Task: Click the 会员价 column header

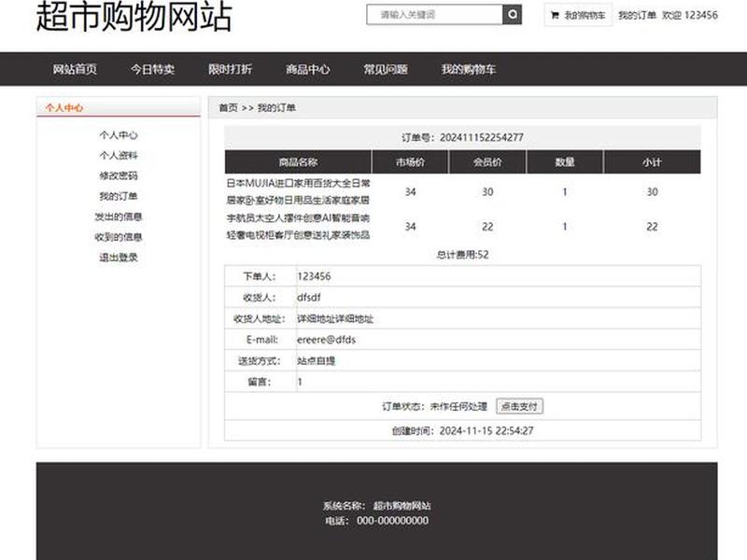Action: [487, 161]
